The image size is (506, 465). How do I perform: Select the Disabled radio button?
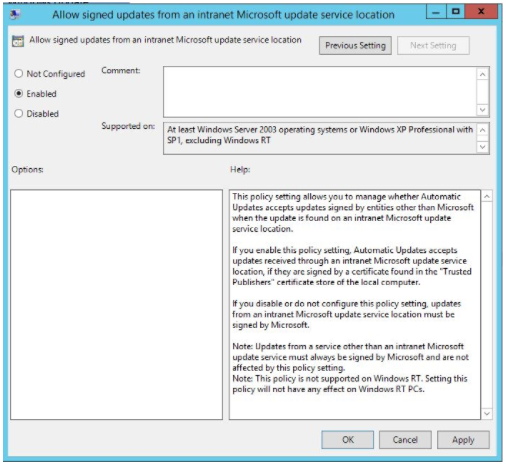tap(18, 113)
